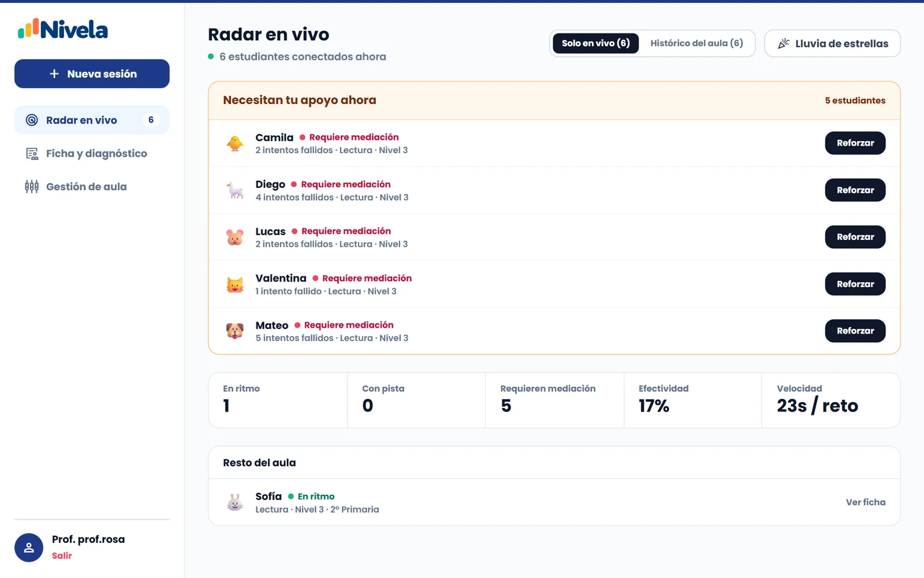Click the name Lucas

point(270,232)
